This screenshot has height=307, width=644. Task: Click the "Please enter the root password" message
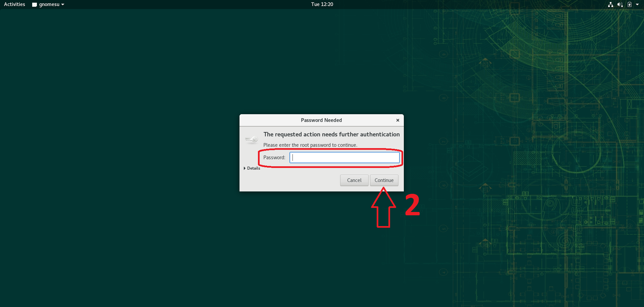click(310, 145)
